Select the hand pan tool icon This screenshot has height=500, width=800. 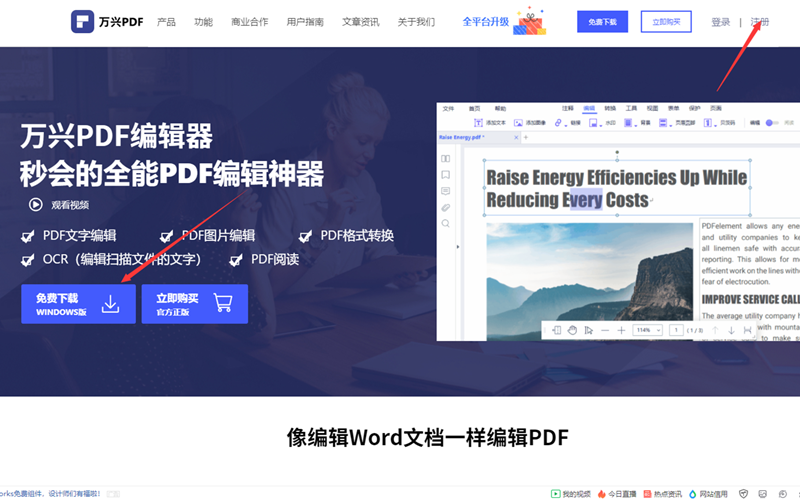pos(573,330)
